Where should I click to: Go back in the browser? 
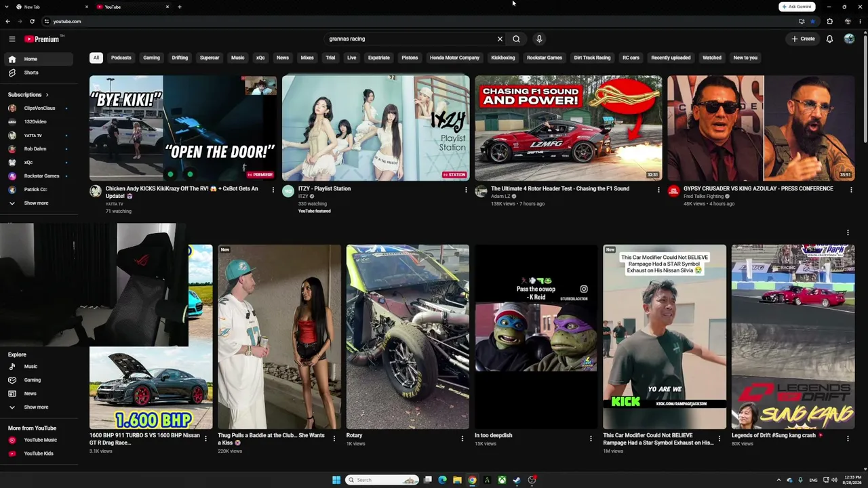[x=7, y=21]
